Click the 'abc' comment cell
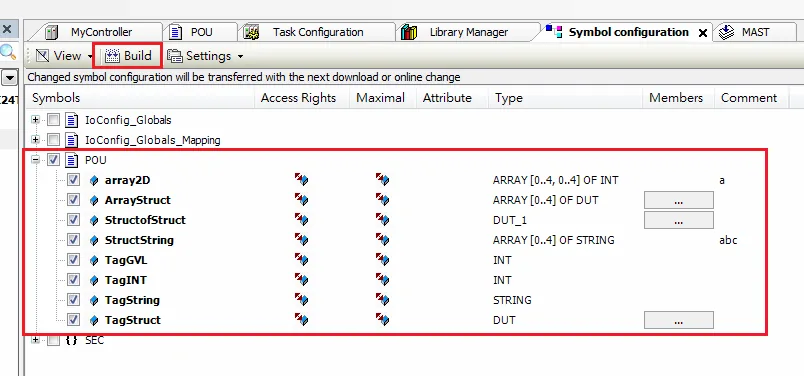804x376 pixels. coord(728,240)
